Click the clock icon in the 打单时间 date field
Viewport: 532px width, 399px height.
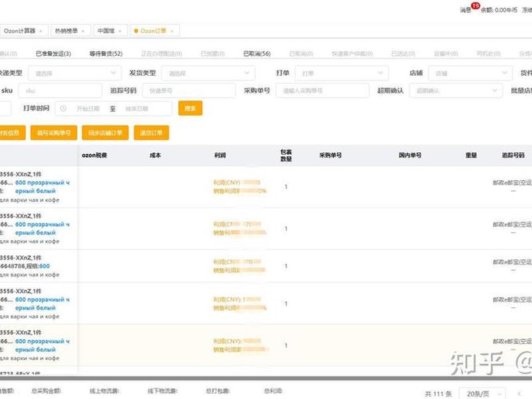pos(63,108)
